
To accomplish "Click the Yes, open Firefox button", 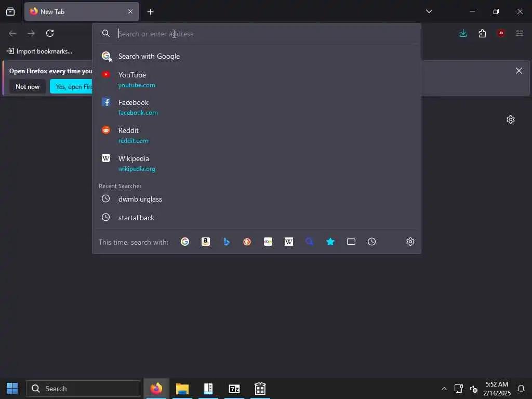I will click(x=71, y=87).
